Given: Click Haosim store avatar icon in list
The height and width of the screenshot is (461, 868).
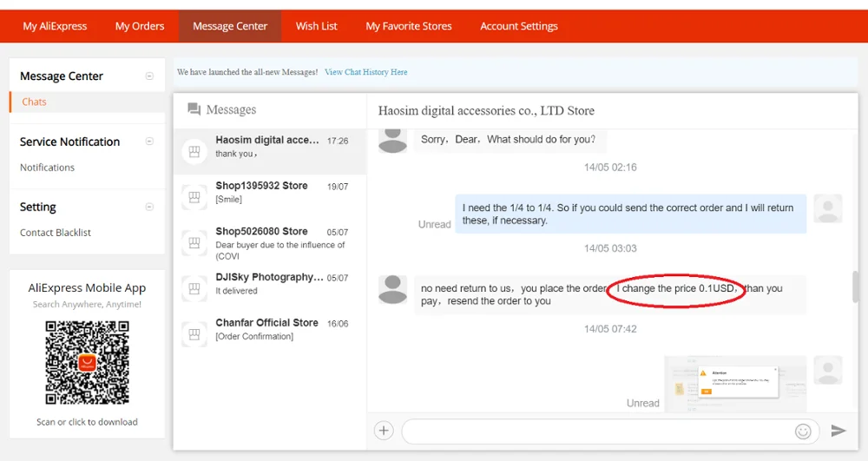Looking at the screenshot, I should [x=194, y=152].
